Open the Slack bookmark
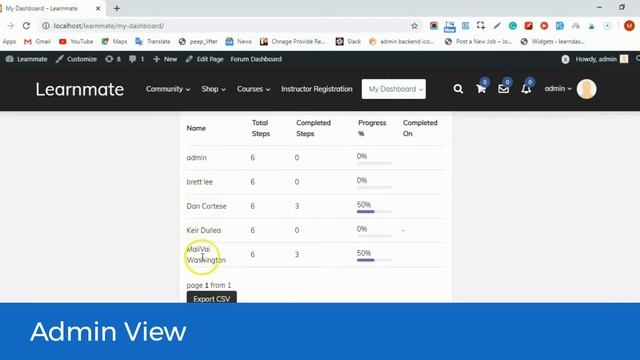The width and height of the screenshot is (640, 360). (x=348, y=42)
